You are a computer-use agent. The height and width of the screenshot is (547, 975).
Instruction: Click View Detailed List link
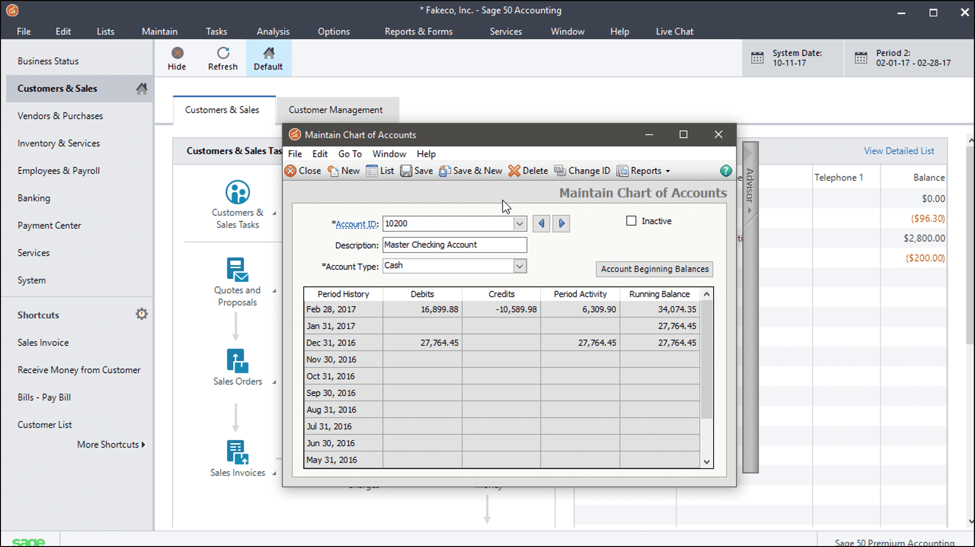click(899, 151)
